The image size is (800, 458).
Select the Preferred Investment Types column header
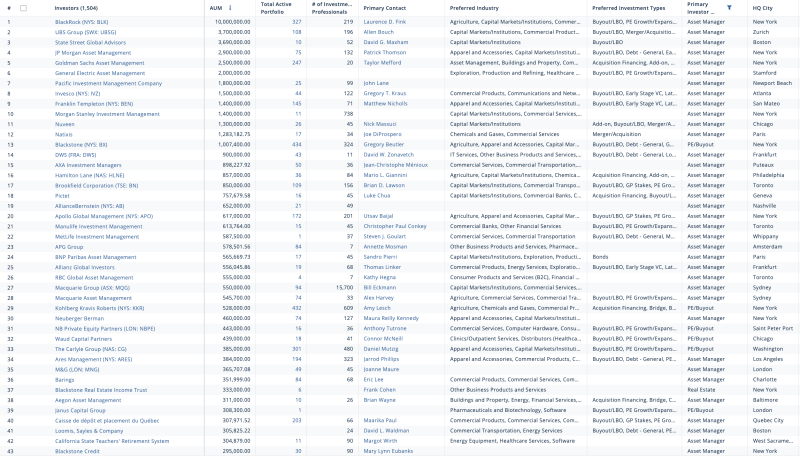pyautogui.click(x=629, y=8)
